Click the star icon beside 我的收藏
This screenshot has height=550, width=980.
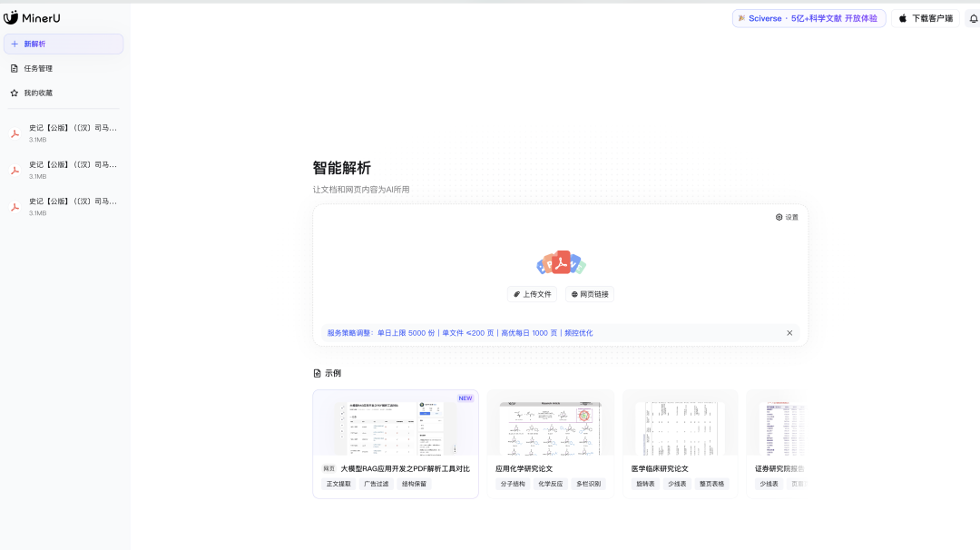15,93
